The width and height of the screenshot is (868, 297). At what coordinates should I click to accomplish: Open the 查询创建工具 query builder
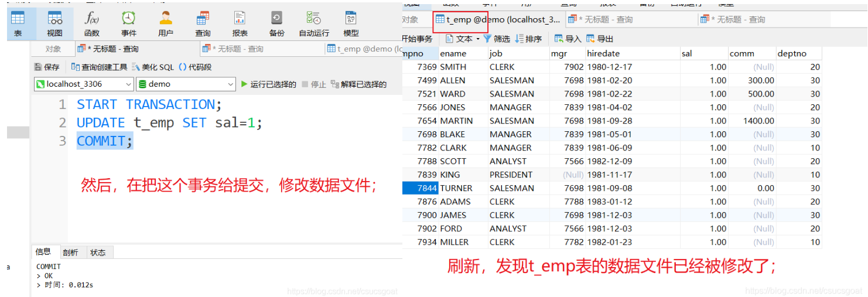99,67
